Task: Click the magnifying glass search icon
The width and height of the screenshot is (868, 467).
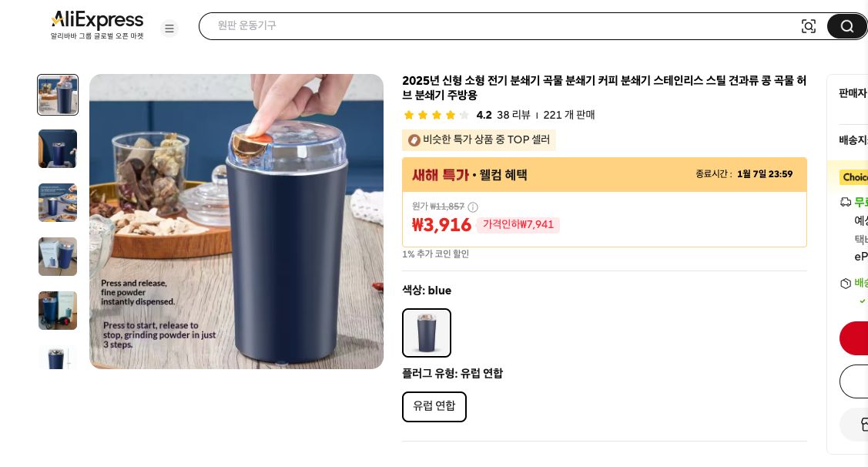Action: [x=846, y=25]
